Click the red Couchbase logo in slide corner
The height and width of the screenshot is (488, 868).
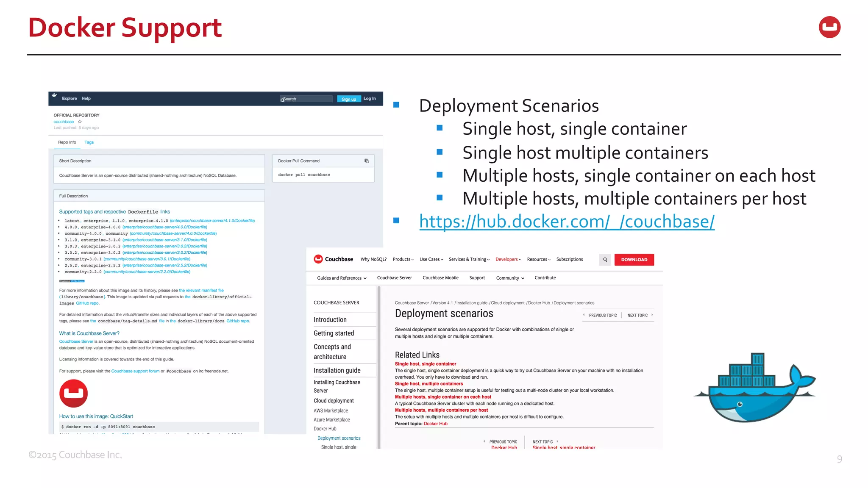tap(829, 27)
